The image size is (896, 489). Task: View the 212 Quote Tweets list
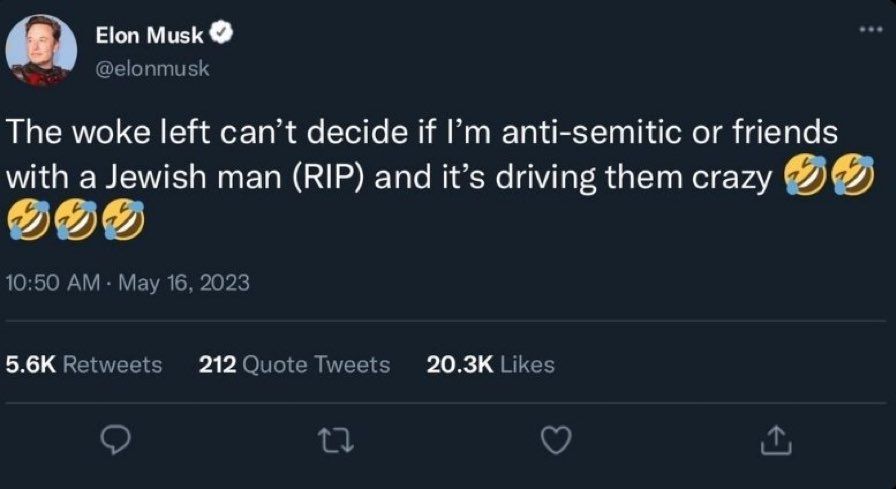294,364
